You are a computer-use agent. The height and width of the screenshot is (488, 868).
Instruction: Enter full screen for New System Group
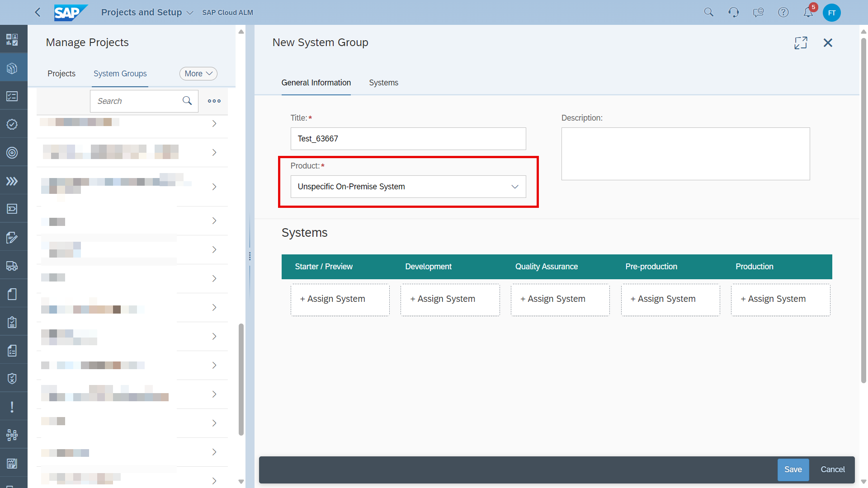click(801, 43)
